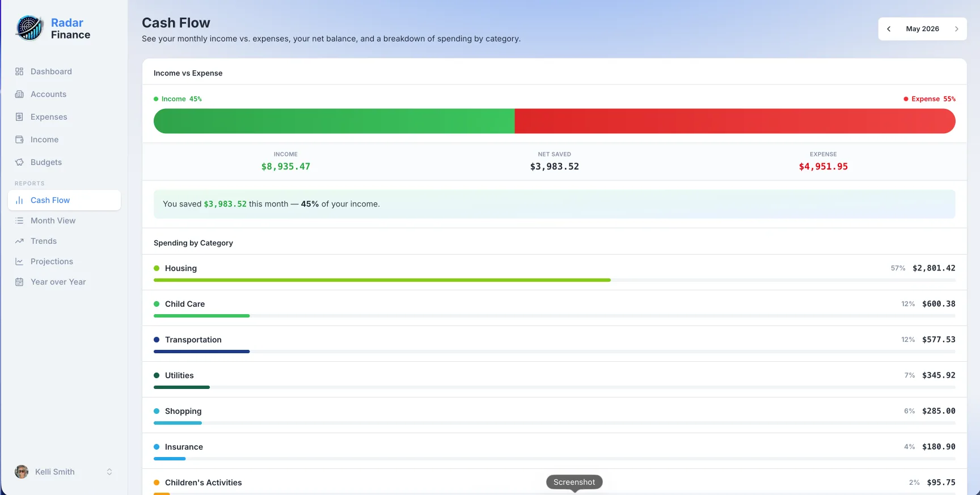Screen dimensions: 980x495
Task: Click the Utilities amount $345.92
Action: point(939,375)
